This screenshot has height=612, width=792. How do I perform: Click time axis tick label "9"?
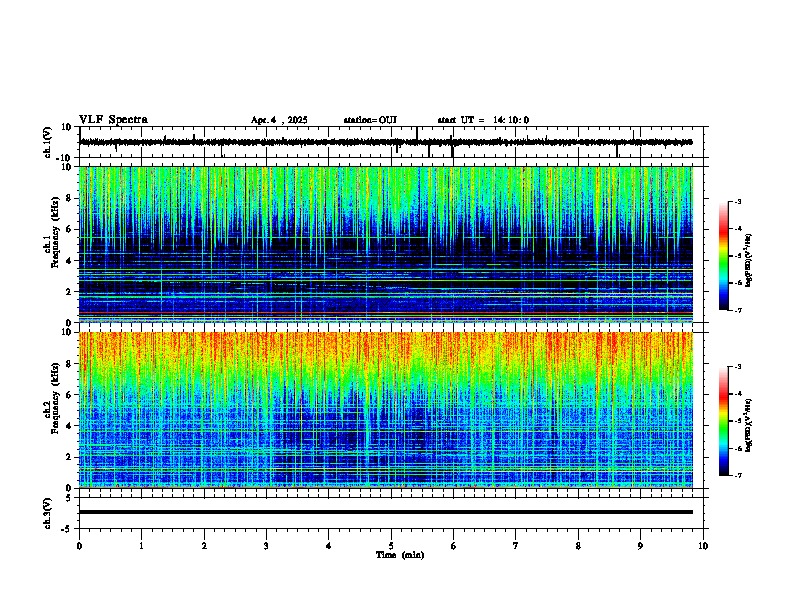pyautogui.click(x=640, y=546)
